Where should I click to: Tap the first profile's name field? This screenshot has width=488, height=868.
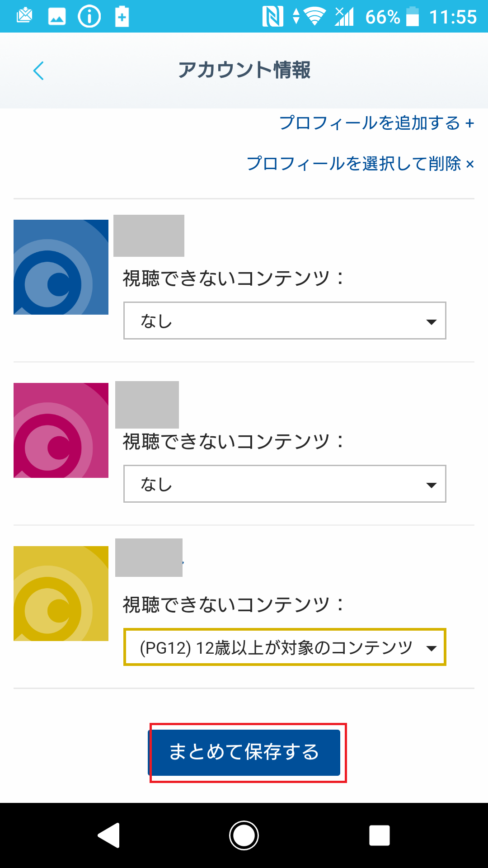[x=149, y=236]
